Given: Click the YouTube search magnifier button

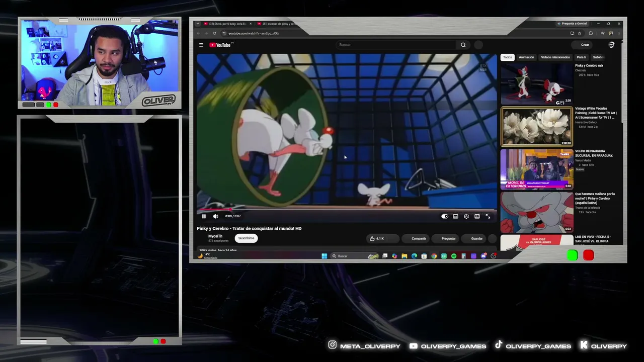Looking at the screenshot, I should 463,45.
